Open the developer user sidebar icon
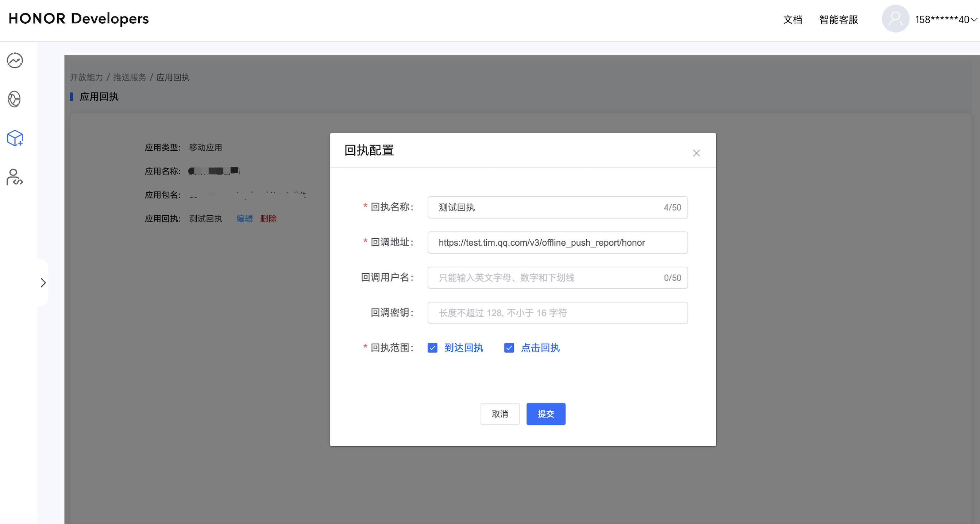The width and height of the screenshot is (980, 524). 15,177
